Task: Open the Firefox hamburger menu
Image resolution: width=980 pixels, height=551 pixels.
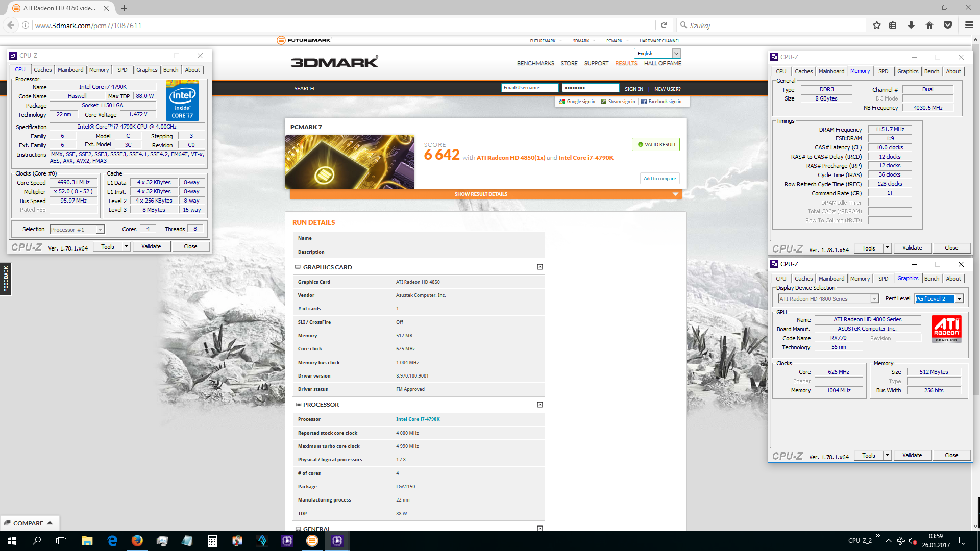Action: pyautogui.click(x=969, y=25)
